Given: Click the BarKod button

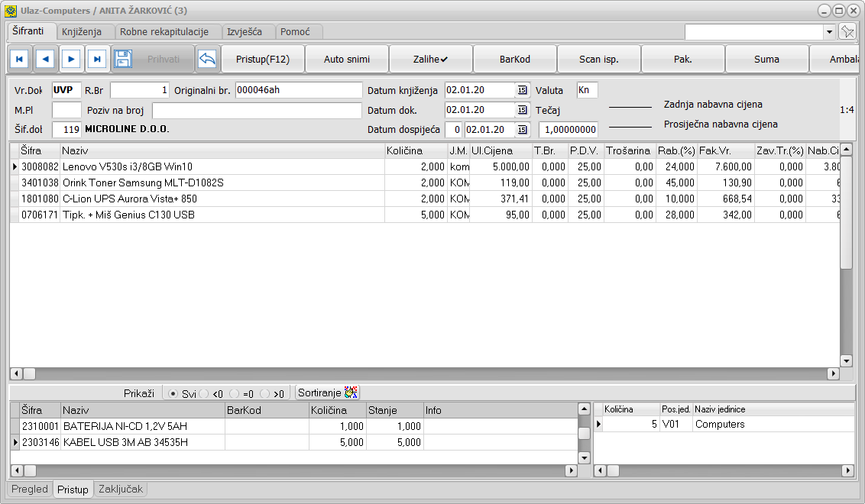Looking at the screenshot, I should tap(515, 59).
